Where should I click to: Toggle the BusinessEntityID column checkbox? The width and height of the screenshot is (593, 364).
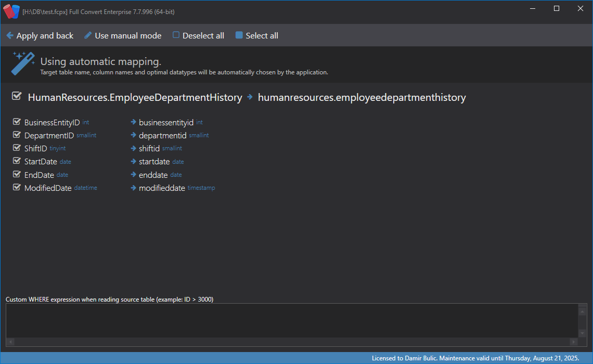pyautogui.click(x=17, y=122)
